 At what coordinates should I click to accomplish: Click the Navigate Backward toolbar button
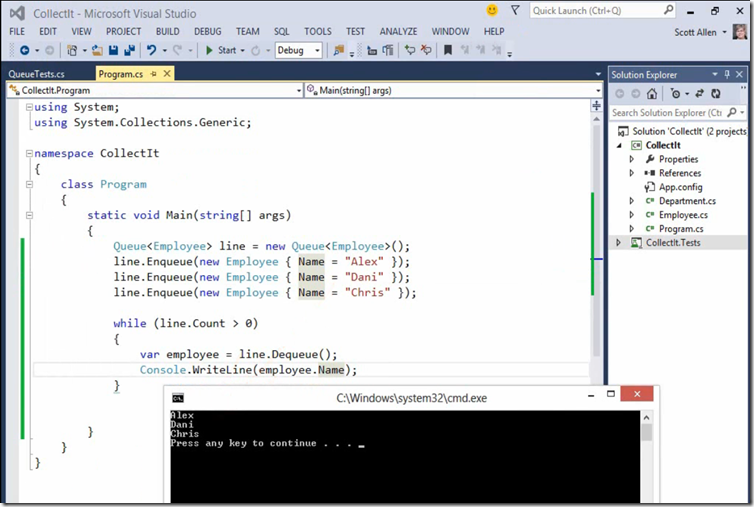tap(25, 50)
